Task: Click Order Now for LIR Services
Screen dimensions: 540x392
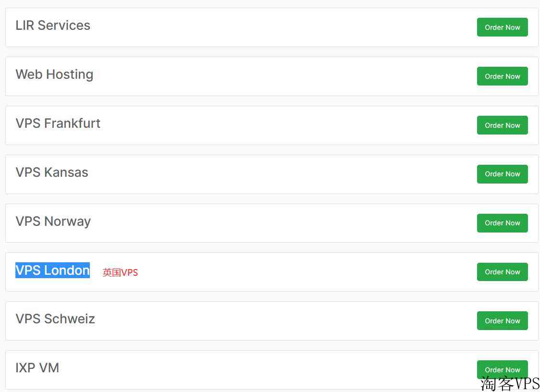Action: pyautogui.click(x=502, y=27)
